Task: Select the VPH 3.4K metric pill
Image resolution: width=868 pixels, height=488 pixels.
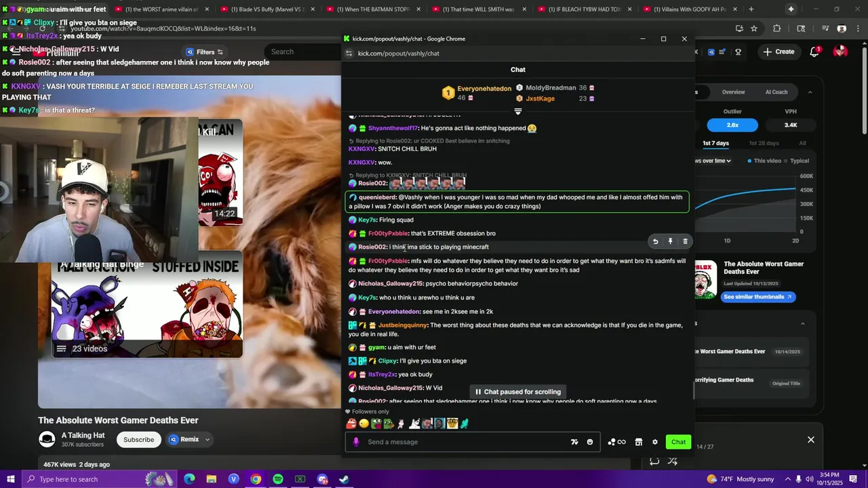Action: click(x=791, y=125)
